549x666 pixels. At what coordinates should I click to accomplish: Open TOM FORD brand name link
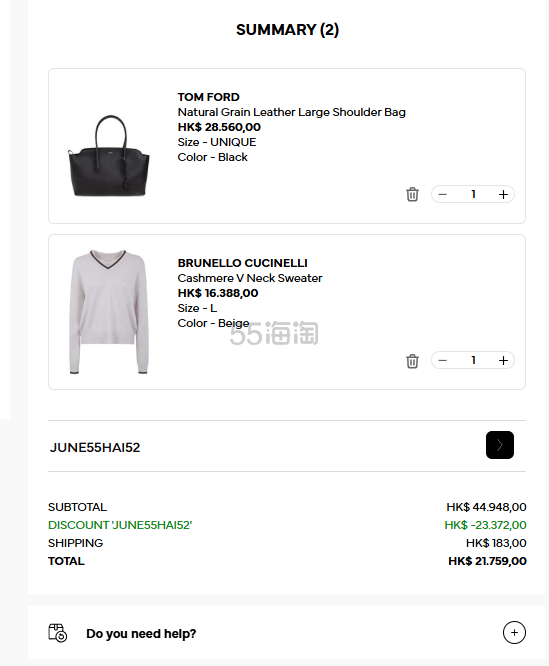[x=208, y=97]
